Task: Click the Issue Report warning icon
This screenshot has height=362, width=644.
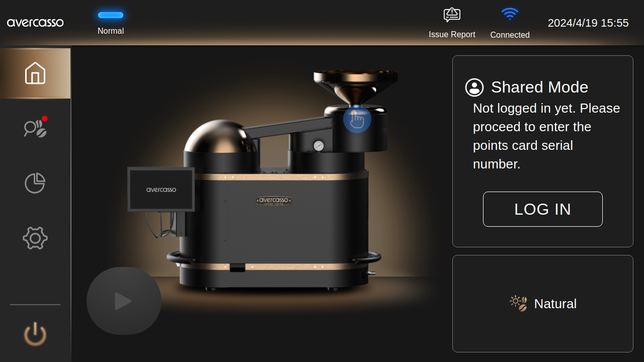Action: pyautogui.click(x=452, y=15)
